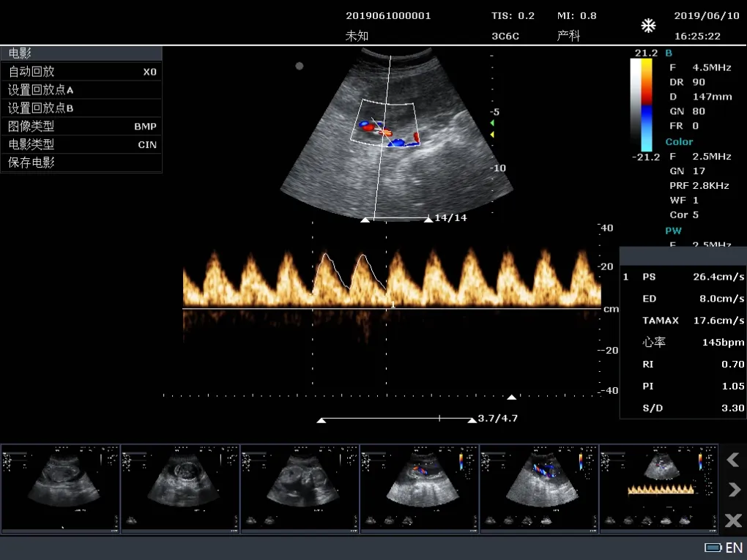Click the yellow arrow marker on depth scale
Screen dimensions: 747x560
pyautogui.click(x=493, y=135)
